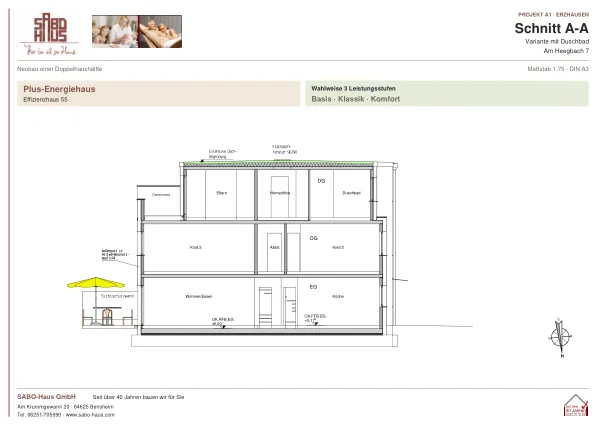Click the 'DG' floor label

(321, 181)
